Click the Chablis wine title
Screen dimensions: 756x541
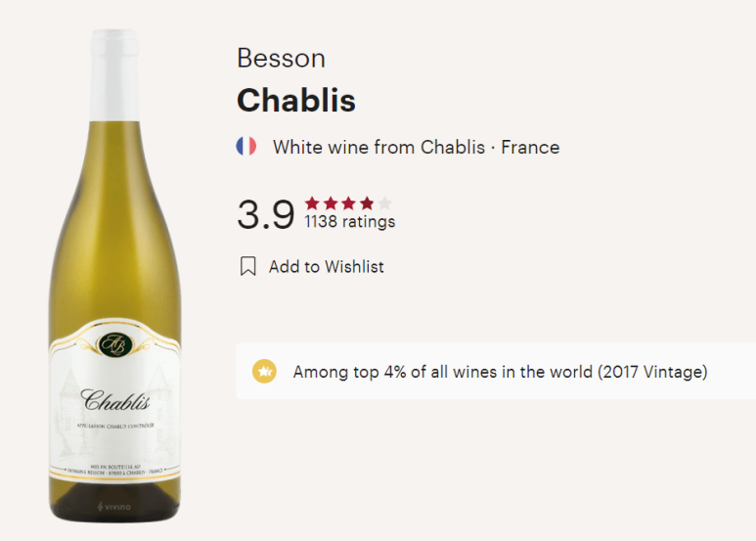(296, 101)
